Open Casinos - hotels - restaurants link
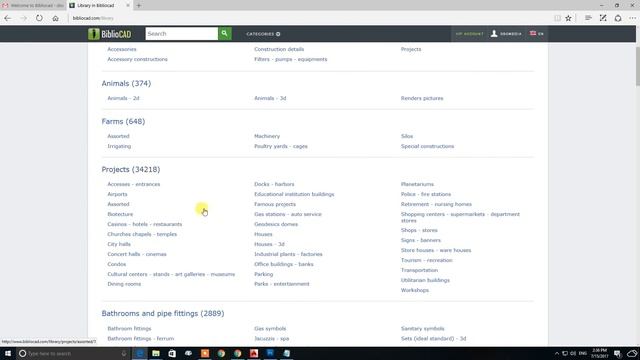 144,224
